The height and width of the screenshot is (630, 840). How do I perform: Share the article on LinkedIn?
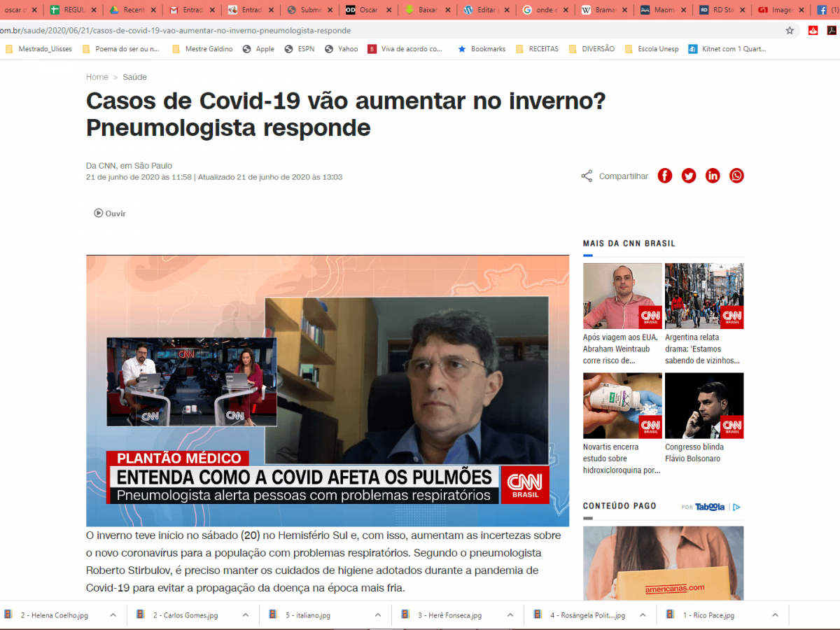coord(713,176)
